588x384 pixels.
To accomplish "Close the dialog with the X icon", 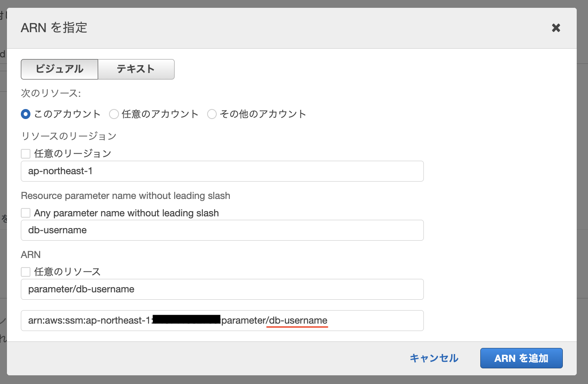I will coord(556,27).
